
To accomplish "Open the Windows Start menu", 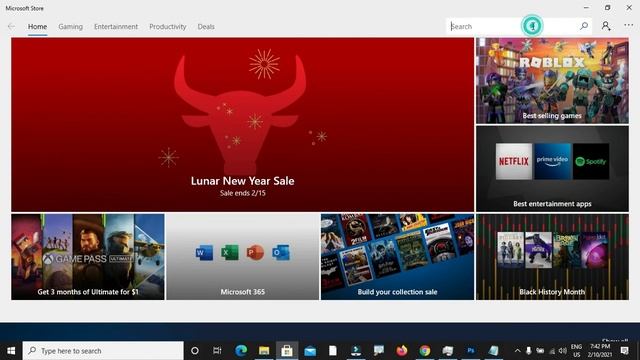I will (x=11, y=351).
